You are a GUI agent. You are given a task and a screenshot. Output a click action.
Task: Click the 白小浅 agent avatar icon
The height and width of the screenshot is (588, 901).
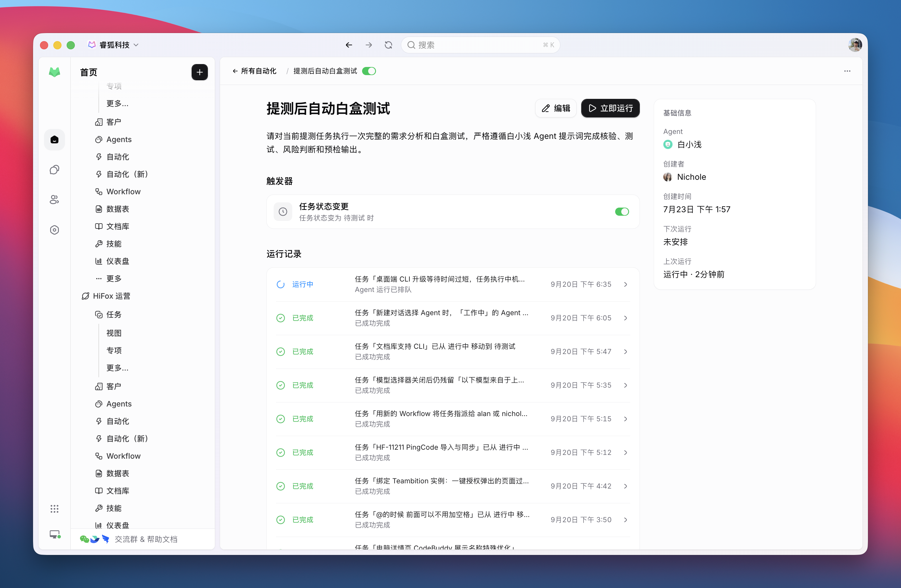click(x=668, y=144)
